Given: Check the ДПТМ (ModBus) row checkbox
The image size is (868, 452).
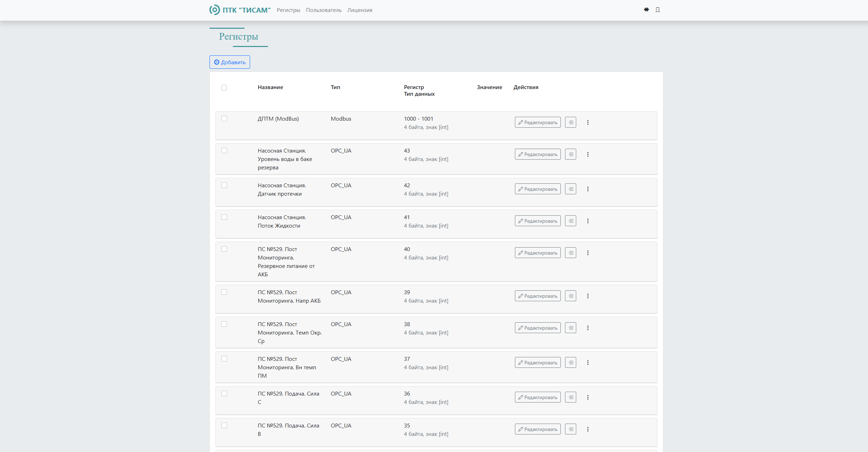Looking at the screenshot, I should click(224, 119).
